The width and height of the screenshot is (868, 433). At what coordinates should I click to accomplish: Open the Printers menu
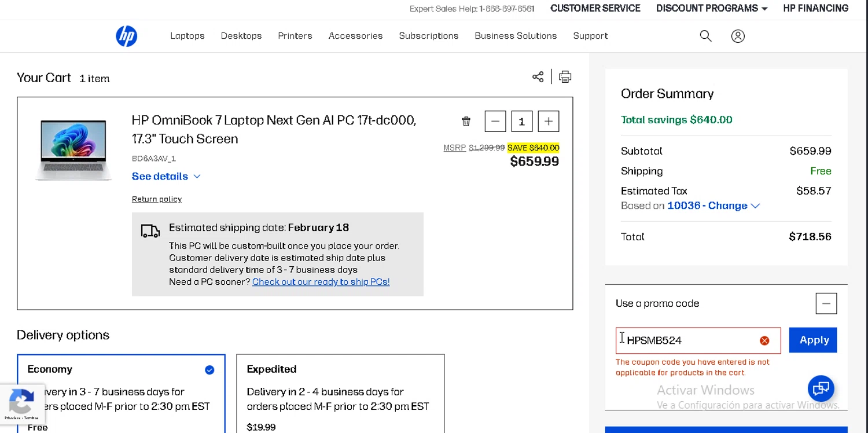tap(295, 36)
